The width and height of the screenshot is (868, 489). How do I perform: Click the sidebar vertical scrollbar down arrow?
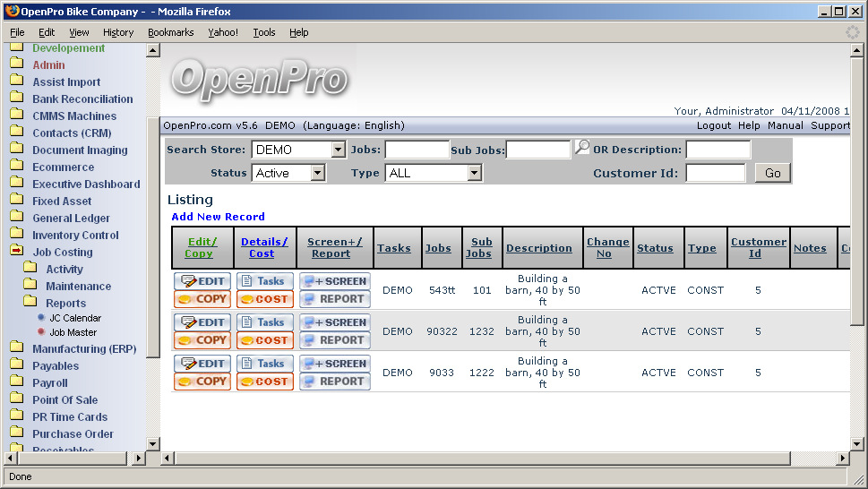152,443
